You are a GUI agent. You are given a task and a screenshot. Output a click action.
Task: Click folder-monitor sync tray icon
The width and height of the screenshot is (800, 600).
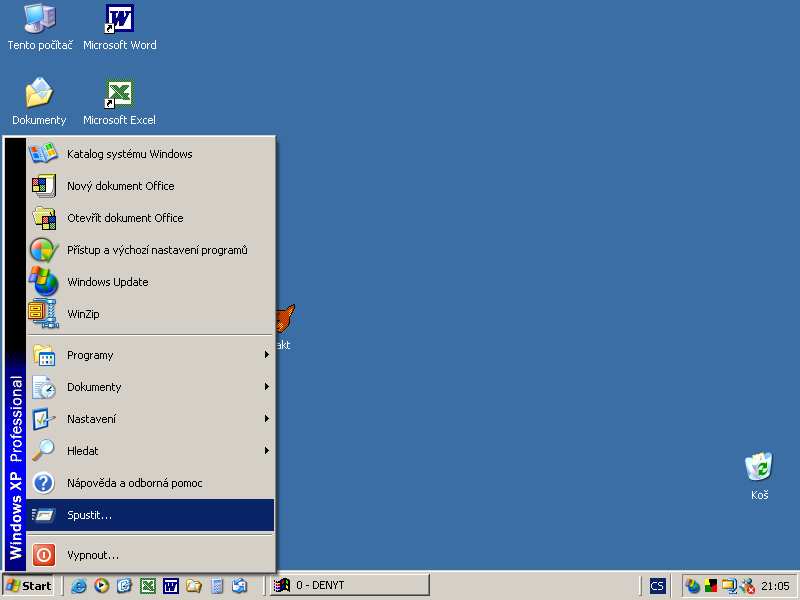[729, 585]
